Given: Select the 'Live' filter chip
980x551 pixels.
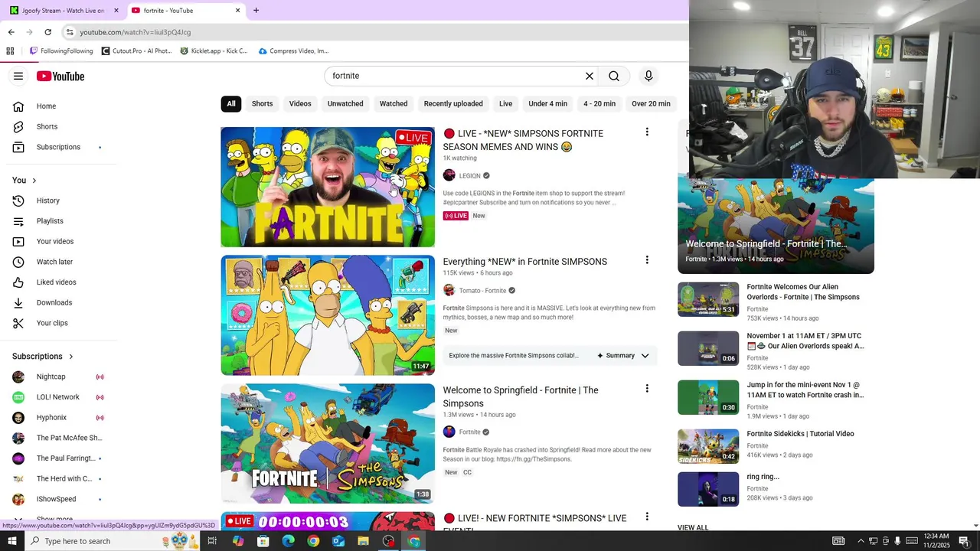Looking at the screenshot, I should click(x=506, y=103).
